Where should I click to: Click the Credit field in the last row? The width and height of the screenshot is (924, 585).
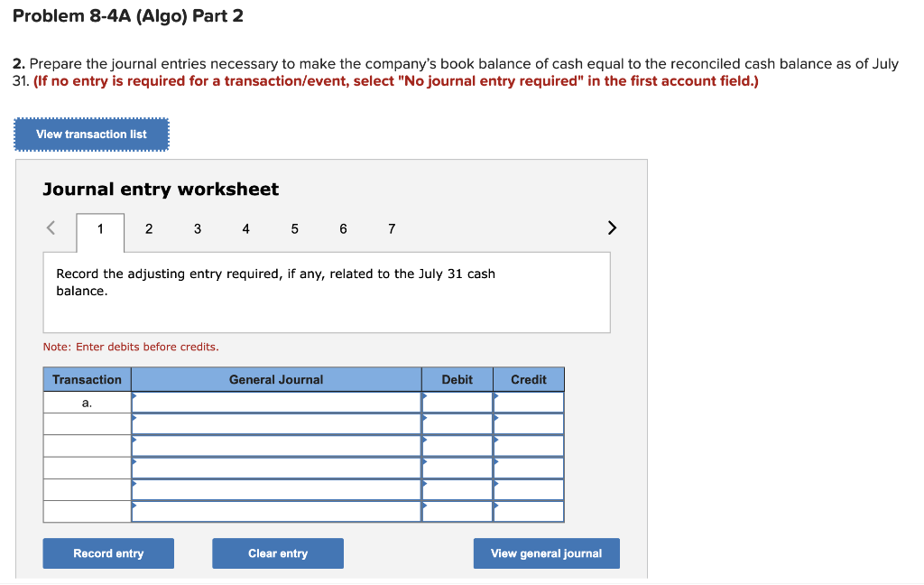pyautogui.click(x=528, y=509)
